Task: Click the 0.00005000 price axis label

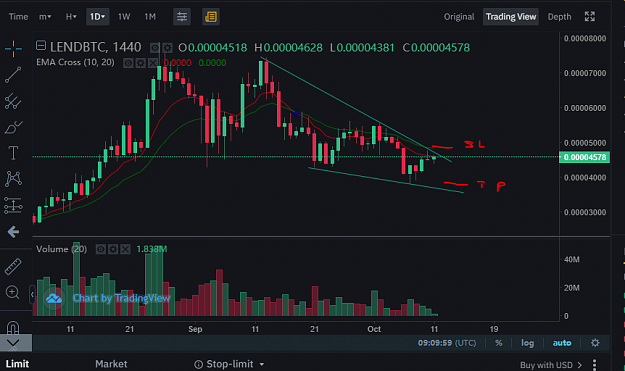Action: click(x=585, y=143)
